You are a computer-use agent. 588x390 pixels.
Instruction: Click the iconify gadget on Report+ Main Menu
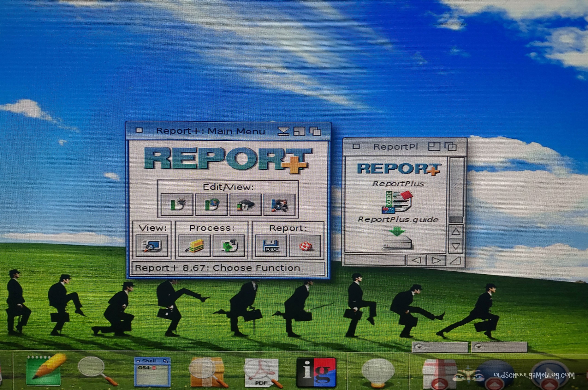[283, 131]
